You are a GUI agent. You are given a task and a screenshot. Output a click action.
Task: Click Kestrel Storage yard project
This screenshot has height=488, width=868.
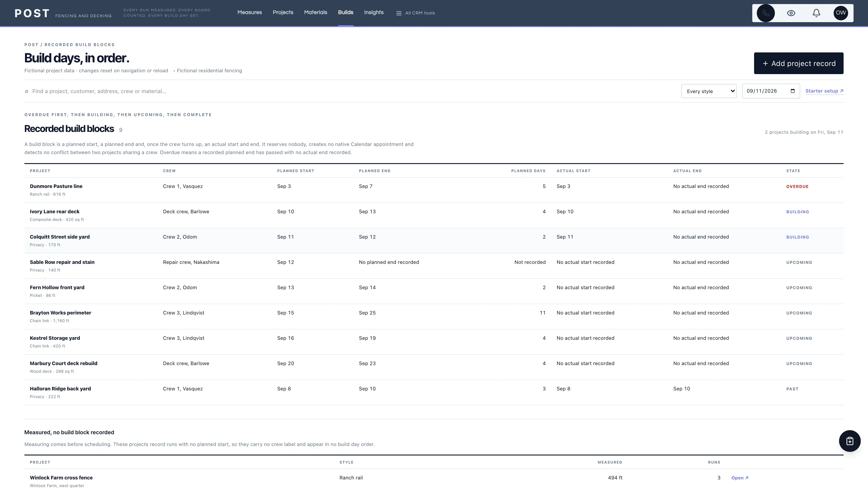click(55, 338)
